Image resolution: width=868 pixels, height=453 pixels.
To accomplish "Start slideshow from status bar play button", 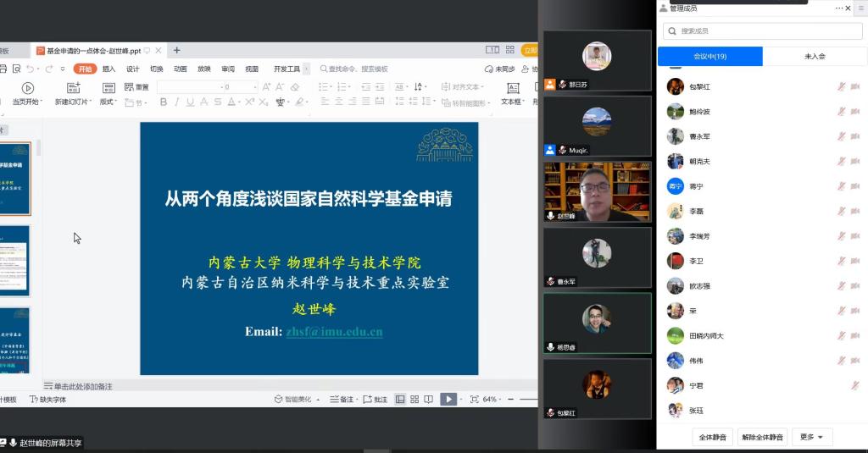I will pos(448,400).
